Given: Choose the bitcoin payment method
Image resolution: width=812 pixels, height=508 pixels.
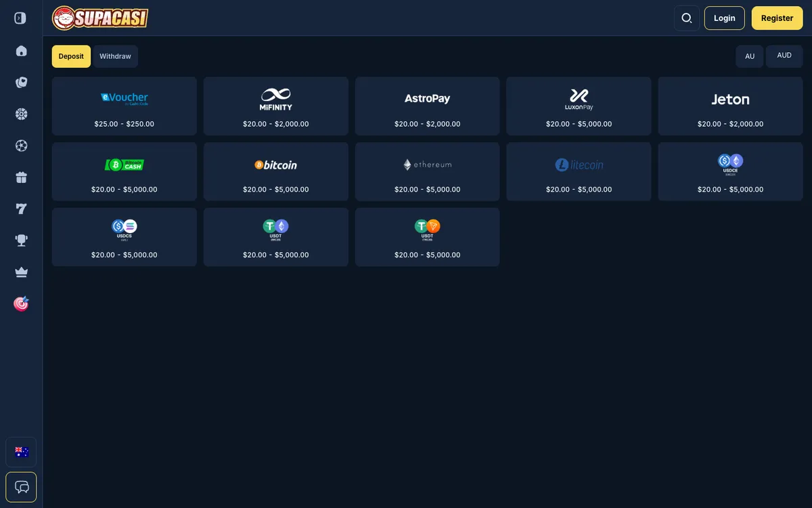Looking at the screenshot, I should (x=276, y=171).
